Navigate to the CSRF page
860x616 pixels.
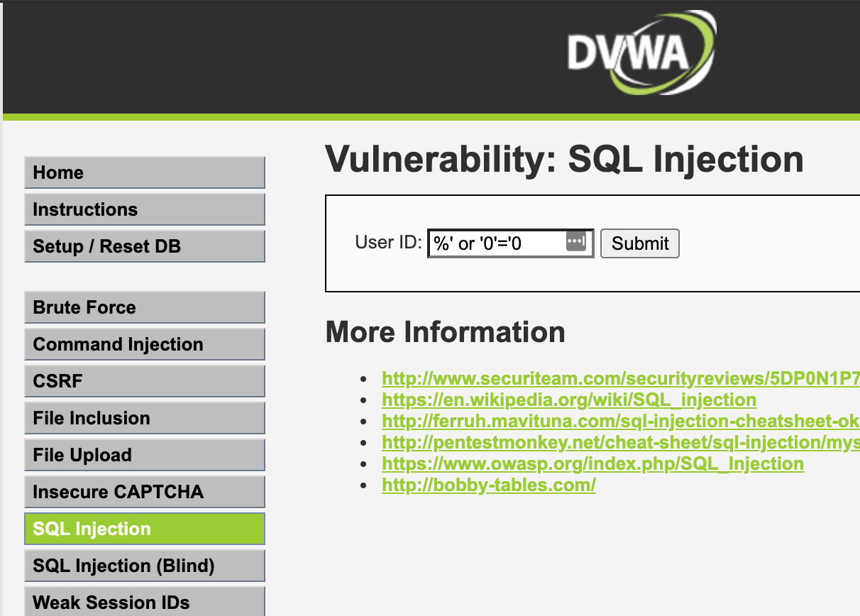[145, 381]
